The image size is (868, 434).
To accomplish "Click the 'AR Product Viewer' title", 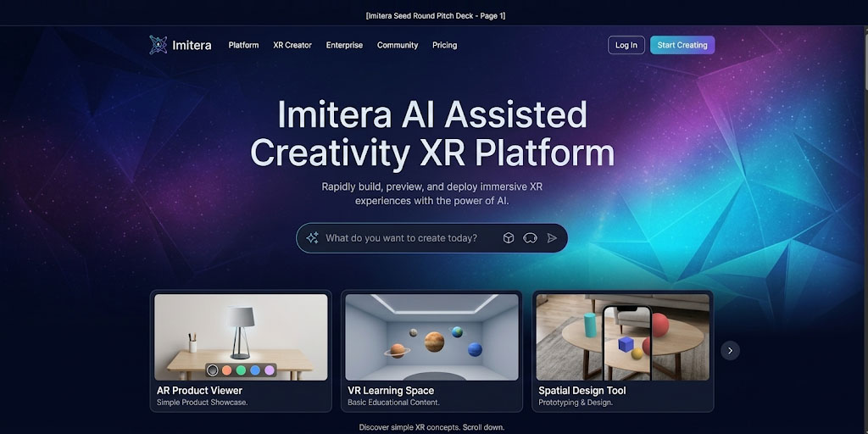I will click(x=199, y=391).
